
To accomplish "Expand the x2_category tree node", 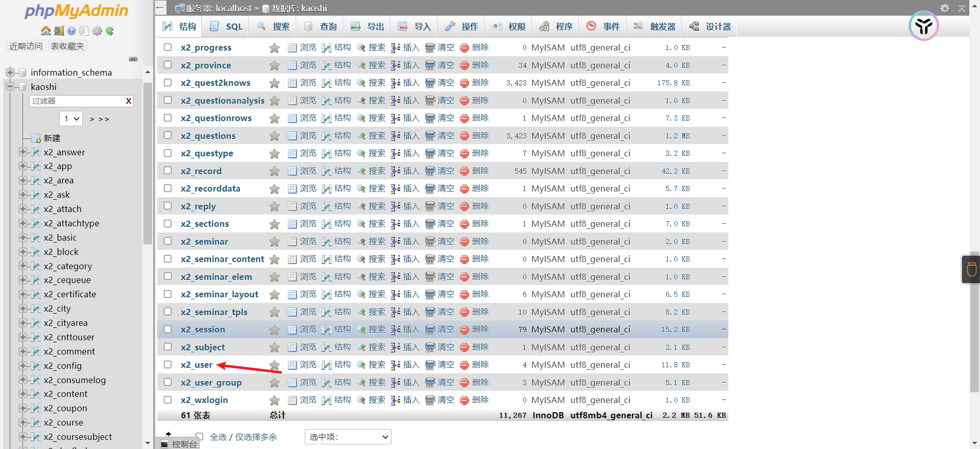I will [22, 266].
